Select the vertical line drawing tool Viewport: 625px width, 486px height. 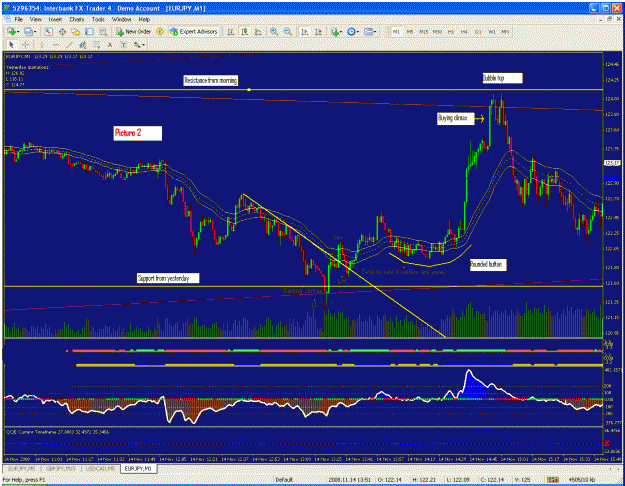tap(41, 45)
